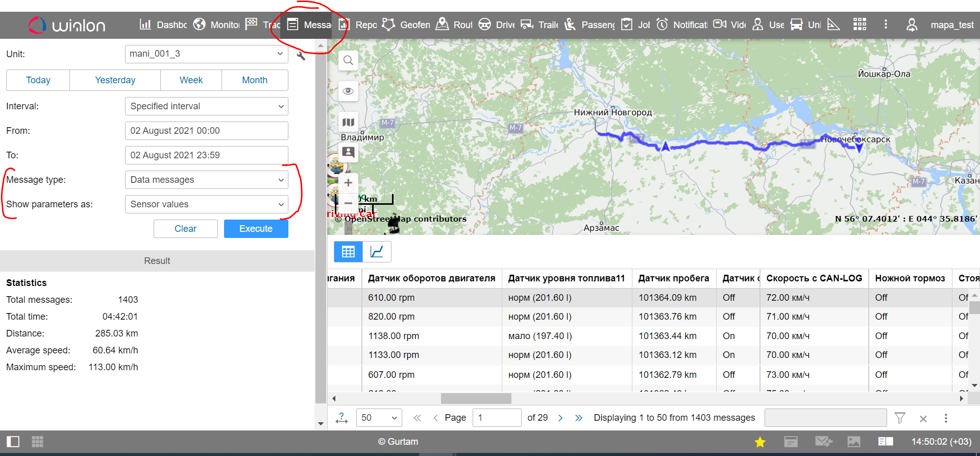Click the Yesterday interval button
This screenshot has height=456, width=980.
[x=115, y=80]
